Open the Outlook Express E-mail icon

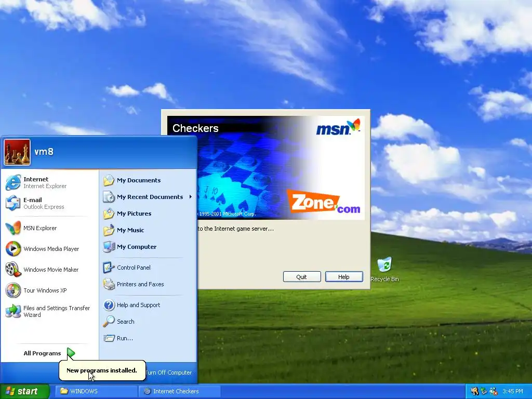13,203
